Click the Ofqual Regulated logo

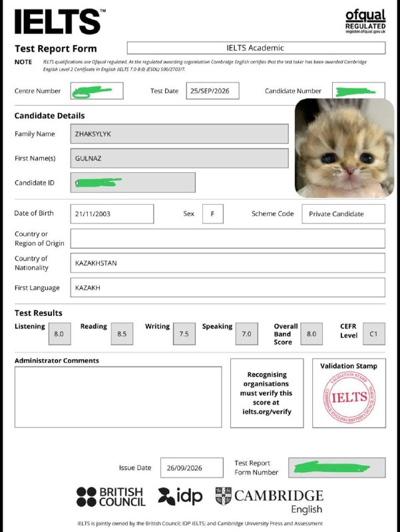[365, 21]
